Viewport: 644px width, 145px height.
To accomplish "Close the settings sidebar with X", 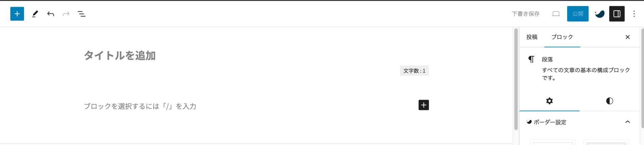I will (628, 37).
